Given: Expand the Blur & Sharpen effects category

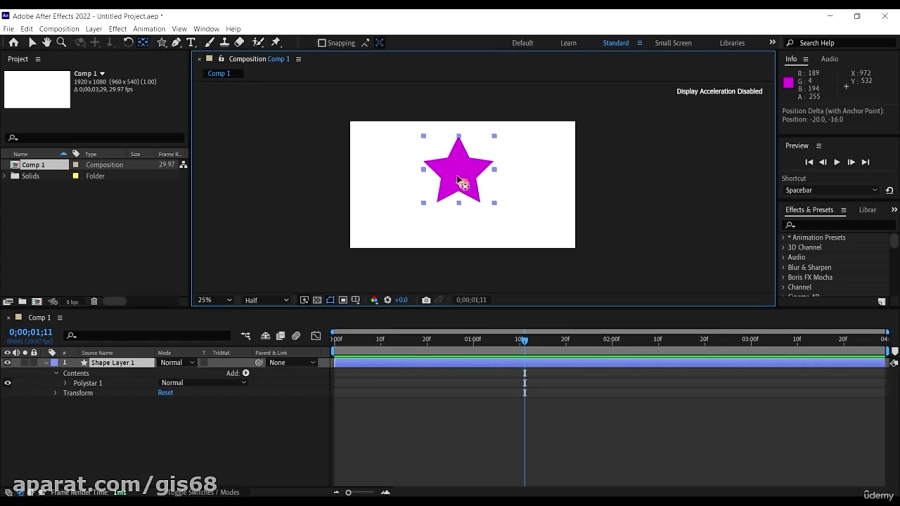Looking at the screenshot, I should [783, 267].
